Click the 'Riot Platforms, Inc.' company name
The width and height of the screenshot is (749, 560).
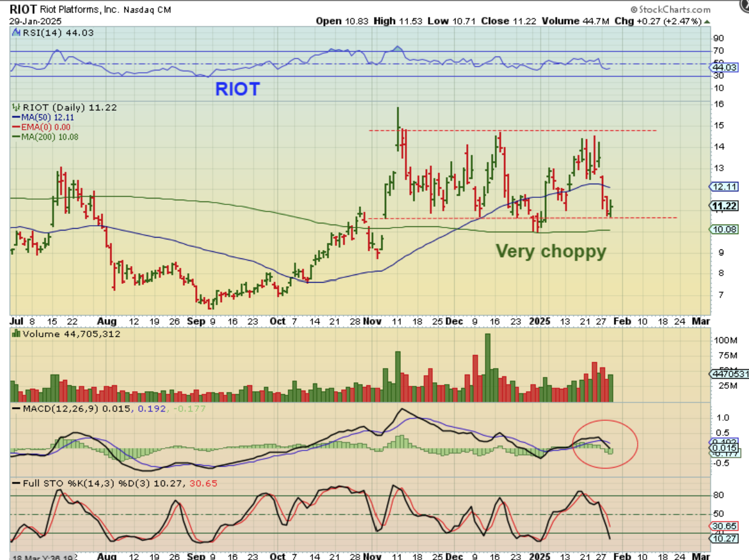[x=81, y=10]
